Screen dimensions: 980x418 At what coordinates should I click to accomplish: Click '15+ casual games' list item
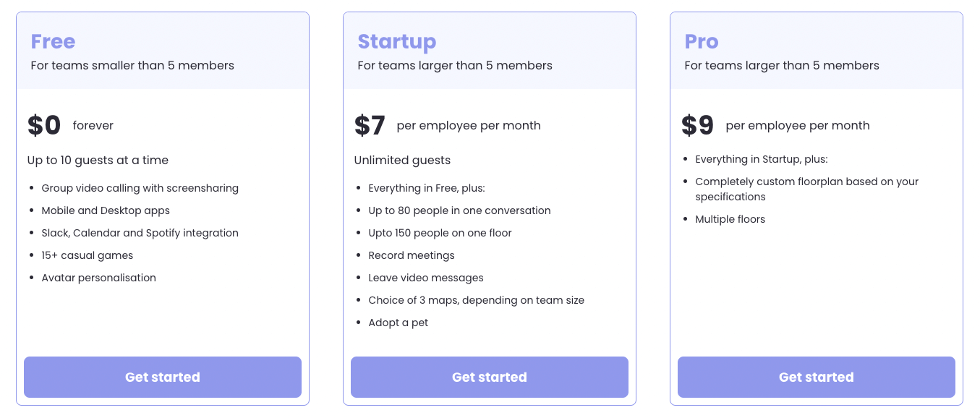pos(88,255)
